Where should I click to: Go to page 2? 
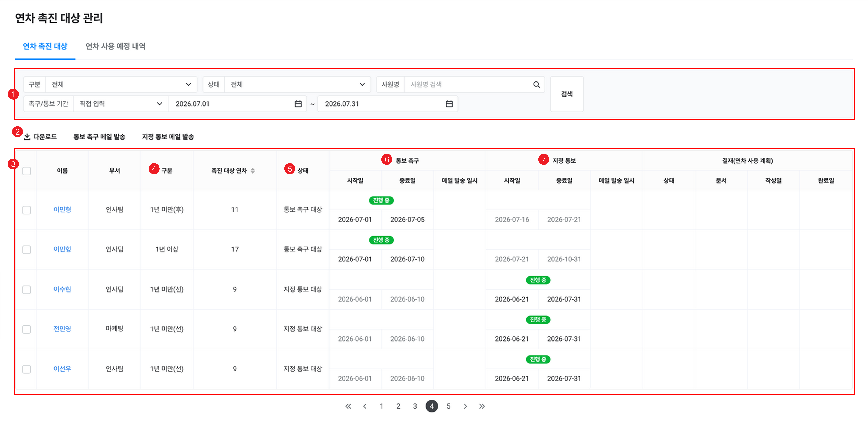click(398, 406)
